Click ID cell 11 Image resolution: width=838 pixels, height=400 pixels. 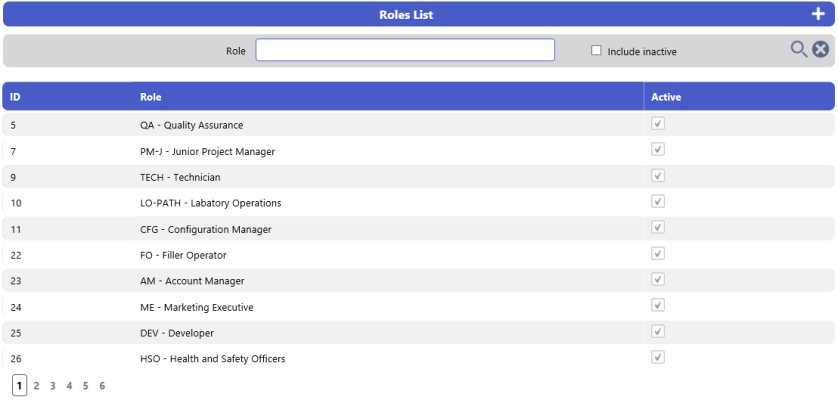[15, 229]
